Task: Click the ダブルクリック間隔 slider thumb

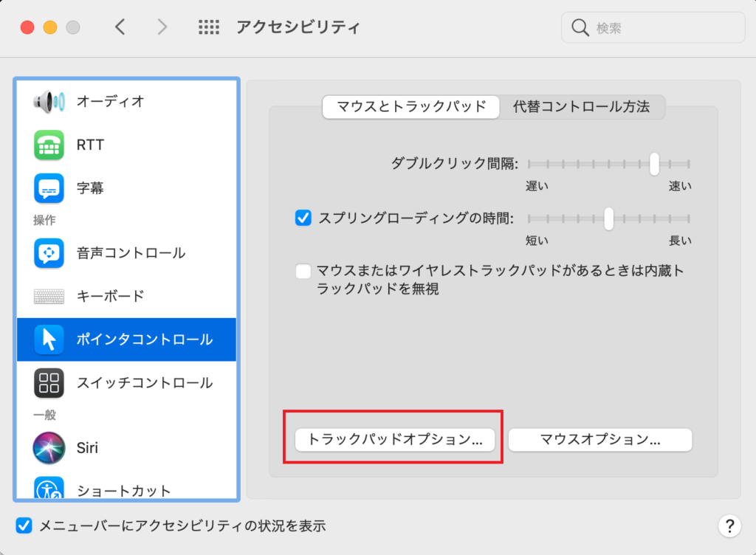Action: (x=654, y=165)
